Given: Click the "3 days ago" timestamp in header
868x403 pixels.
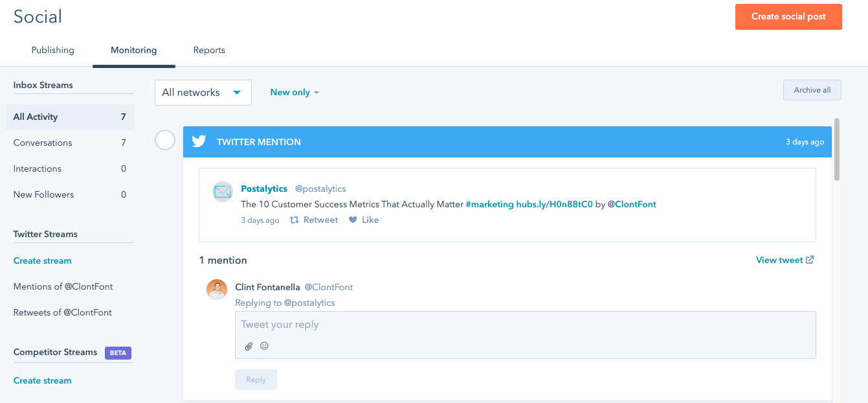Looking at the screenshot, I should (x=805, y=142).
